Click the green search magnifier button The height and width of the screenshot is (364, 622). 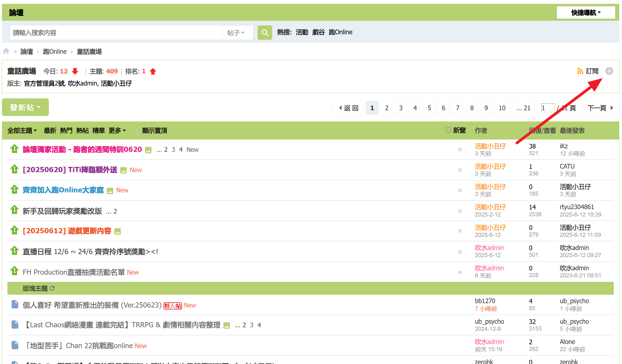(x=264, y=33)
